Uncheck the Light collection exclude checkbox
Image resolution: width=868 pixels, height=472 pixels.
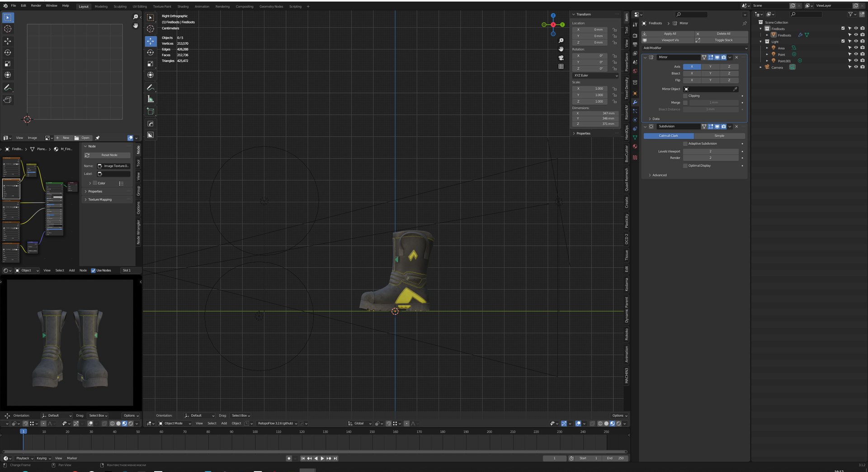[x=843, y=41]
